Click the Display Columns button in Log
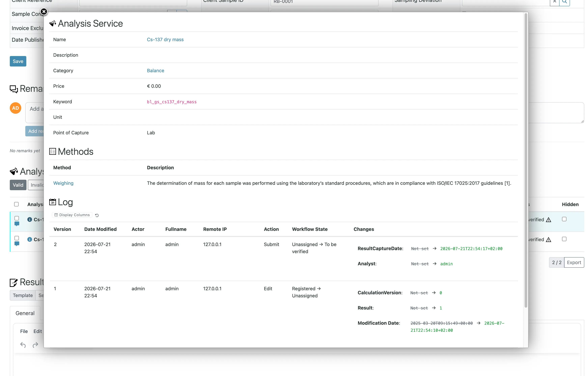Screen dimensions: 588x376 pyautogui.click(x=72, y=215)
